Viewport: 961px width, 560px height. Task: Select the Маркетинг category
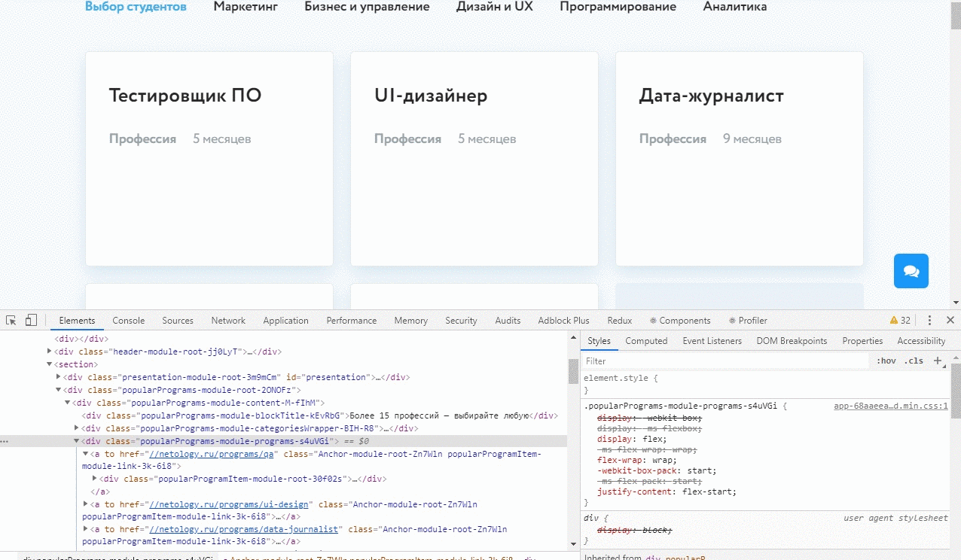[246, 7]
